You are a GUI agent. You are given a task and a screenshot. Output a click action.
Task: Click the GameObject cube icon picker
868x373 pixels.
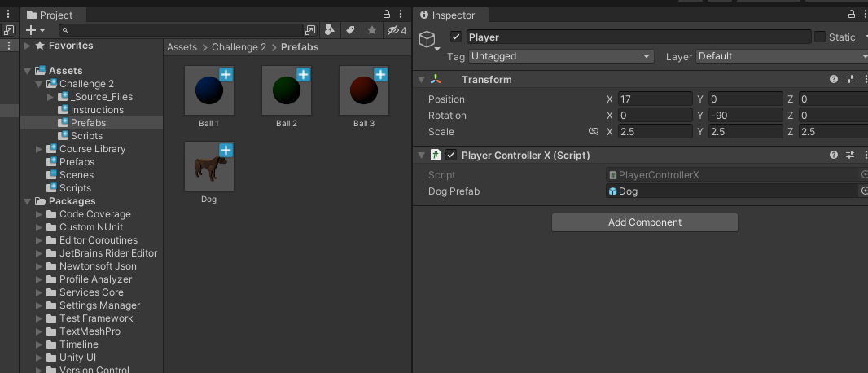(x=428, y=40)
